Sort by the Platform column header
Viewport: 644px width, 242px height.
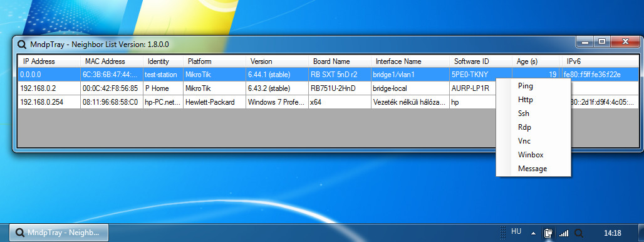pyautogui.click(x=214, y=61)
